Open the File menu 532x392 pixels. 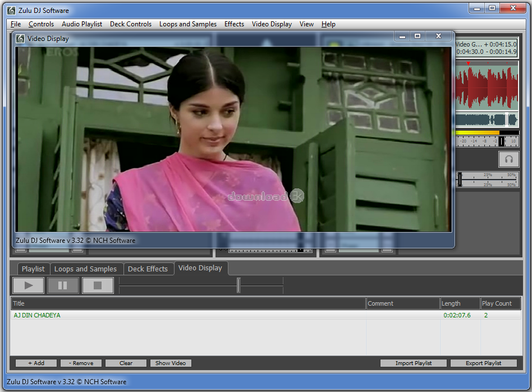16,24
